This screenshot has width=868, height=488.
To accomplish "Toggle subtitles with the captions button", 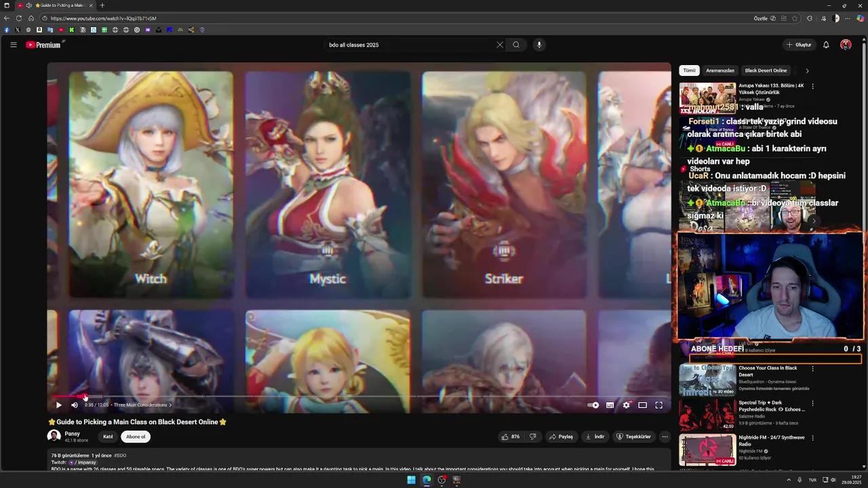I will pyautogui.click(x=610, y=405).
